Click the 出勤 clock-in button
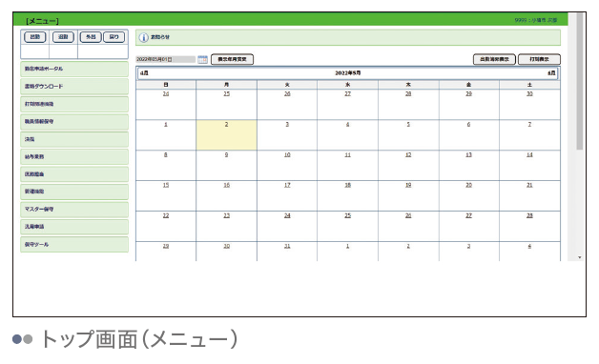Viewport: 599px width, 364px height. point(35,37)
